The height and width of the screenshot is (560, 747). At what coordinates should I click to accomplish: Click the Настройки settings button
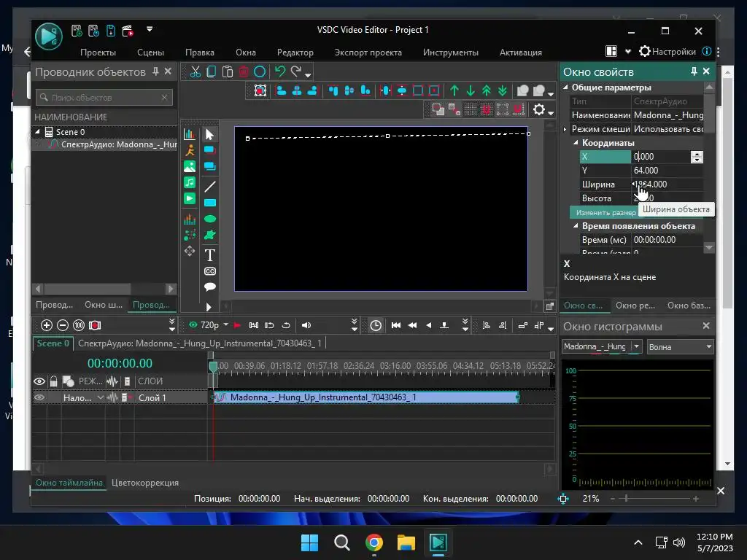point(667,52)
